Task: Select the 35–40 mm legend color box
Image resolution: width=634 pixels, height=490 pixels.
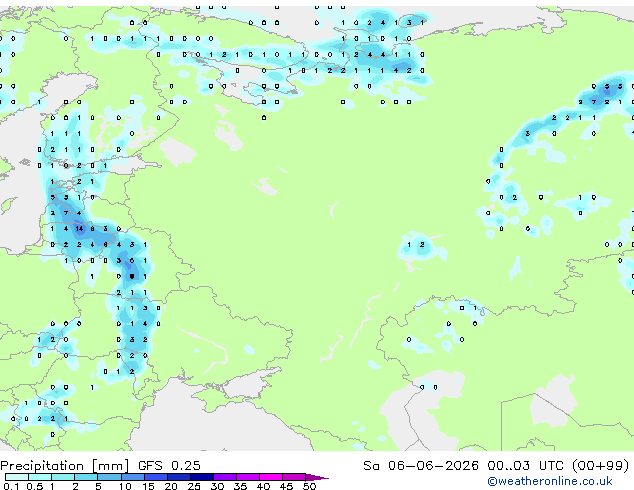Action: pos(247,477)
